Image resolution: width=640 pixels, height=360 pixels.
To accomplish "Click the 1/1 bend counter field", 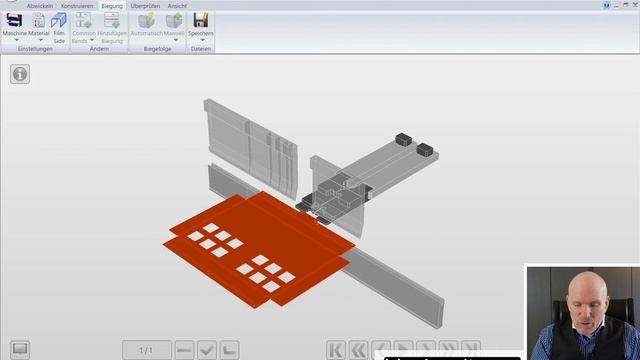I will click(147, 350).
